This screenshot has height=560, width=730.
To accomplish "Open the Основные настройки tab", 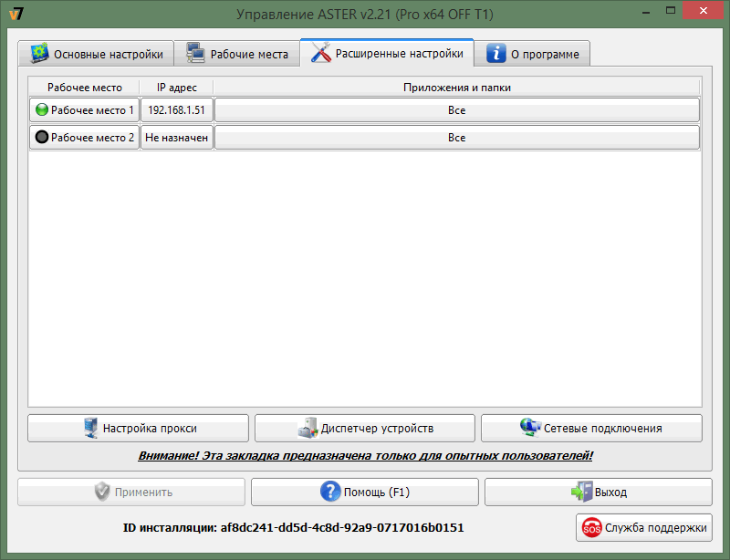I will pos(96,54).
